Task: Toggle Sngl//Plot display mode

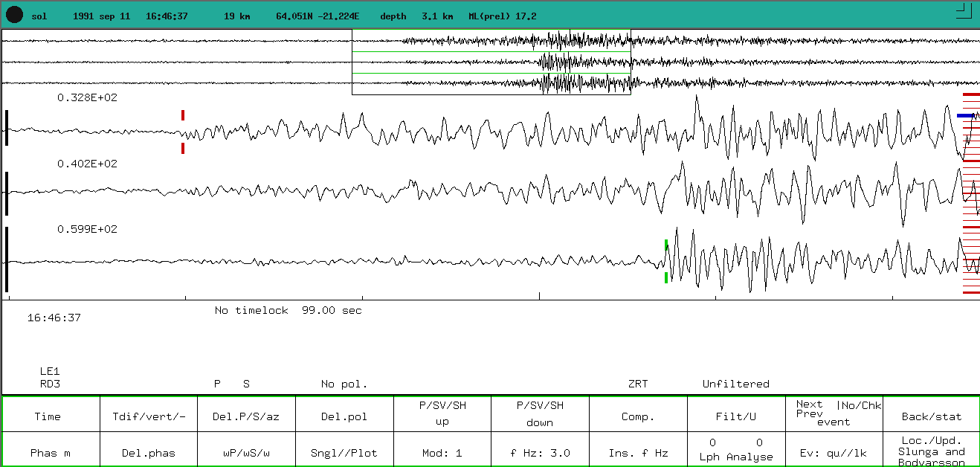Action: tap(344, 453)
